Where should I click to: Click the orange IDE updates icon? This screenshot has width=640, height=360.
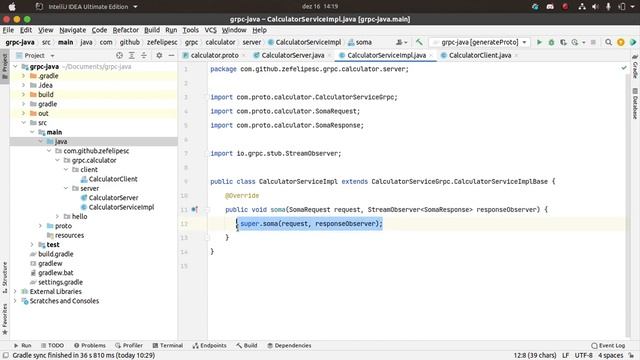[620, 42]
